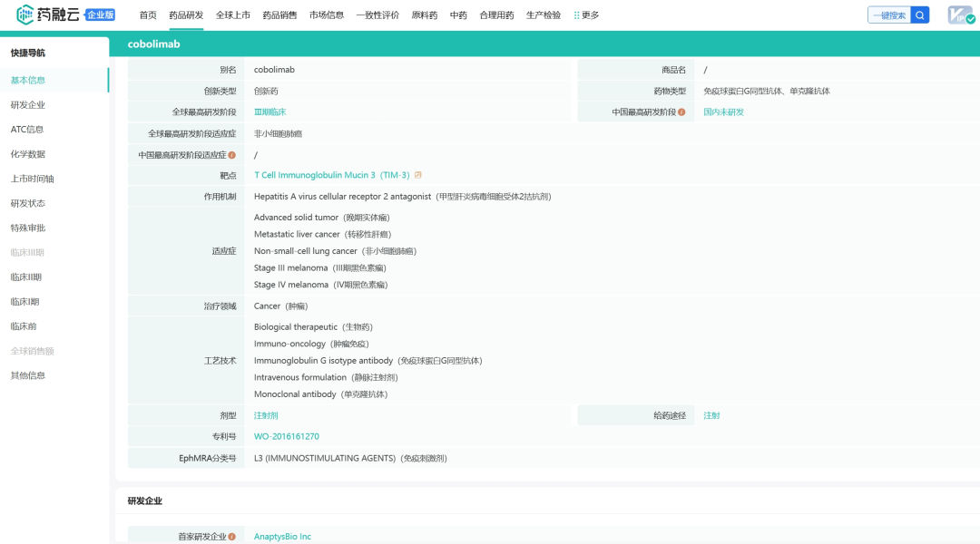Open the 注射 administration route link
The image size is (980, 544).
712,415
